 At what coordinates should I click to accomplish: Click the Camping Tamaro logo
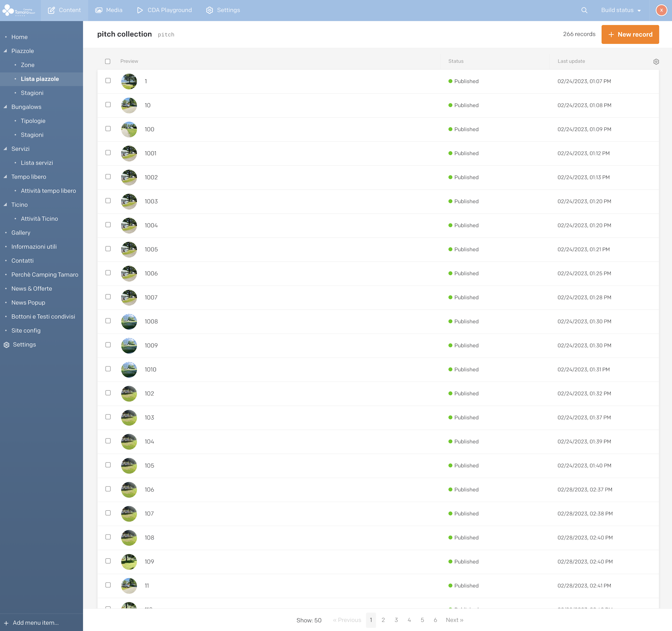(x=19, y=10)
